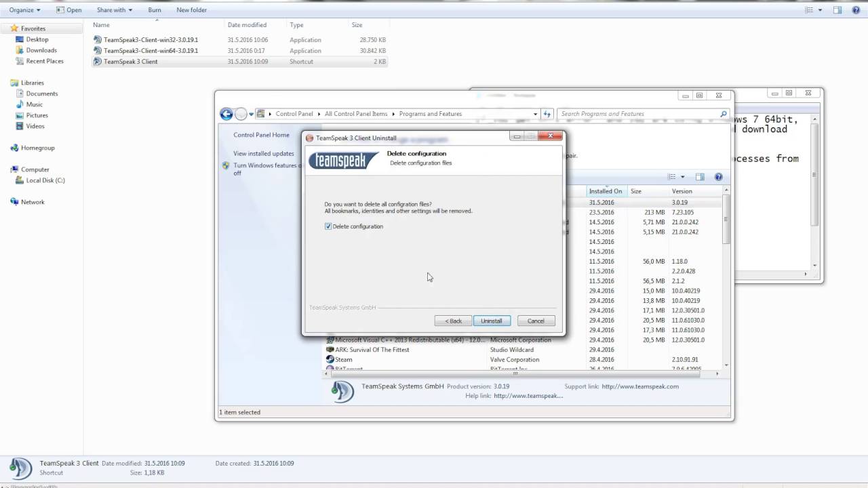
Task: Toggle the preview pane icon in Programs window
Action: 700,177
